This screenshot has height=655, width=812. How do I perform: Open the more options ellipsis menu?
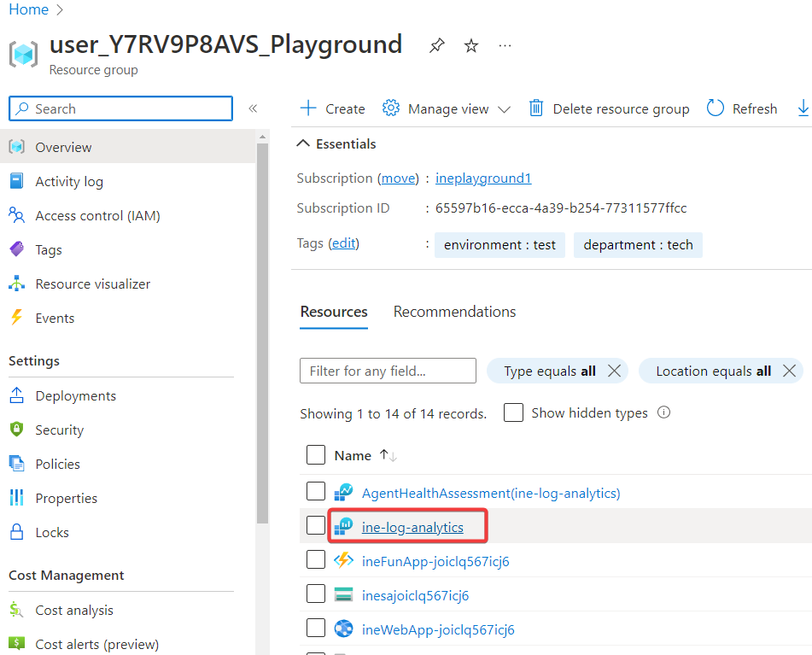505,45
